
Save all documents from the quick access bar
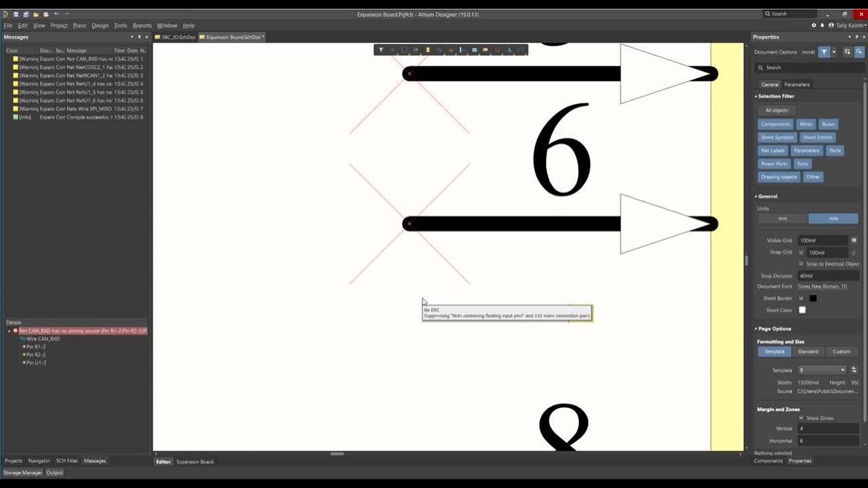point(26,14)
